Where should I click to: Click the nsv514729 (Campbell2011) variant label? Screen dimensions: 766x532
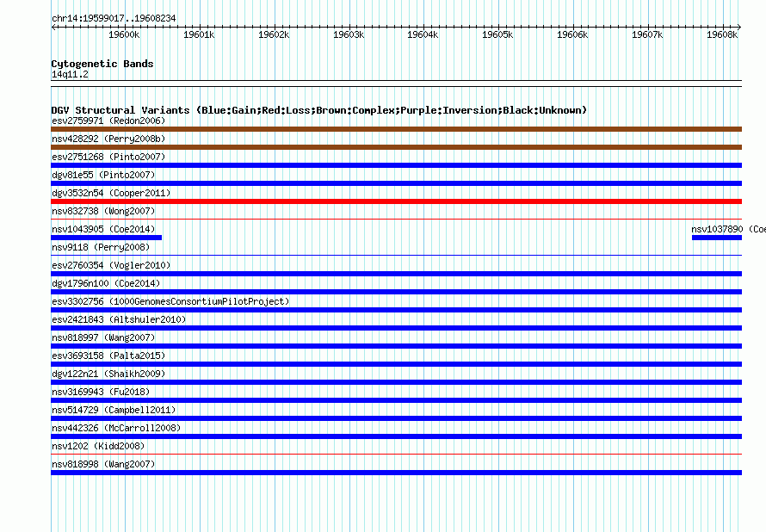[x=114, y=410]
